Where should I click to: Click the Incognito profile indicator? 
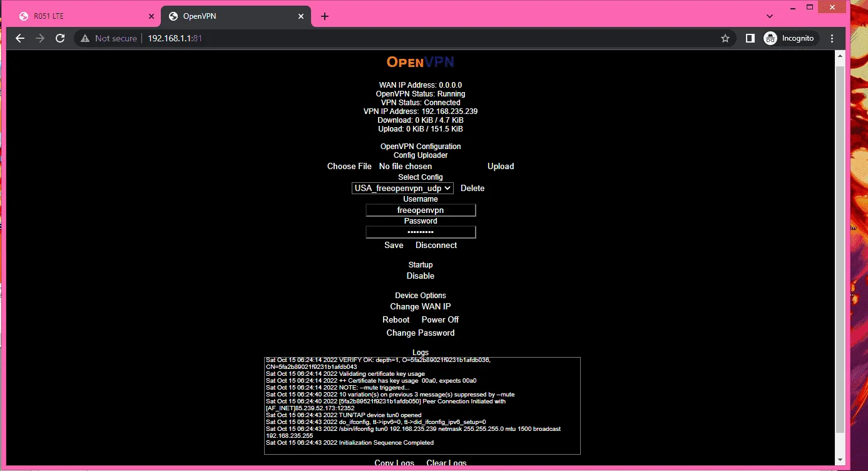pyautogui.click(x=790, y=38)
